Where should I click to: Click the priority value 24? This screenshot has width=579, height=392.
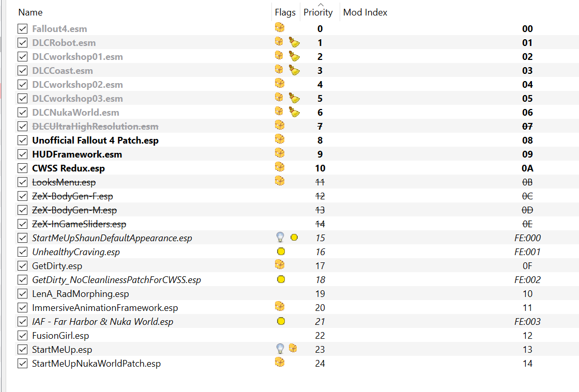tap(320, 364)
